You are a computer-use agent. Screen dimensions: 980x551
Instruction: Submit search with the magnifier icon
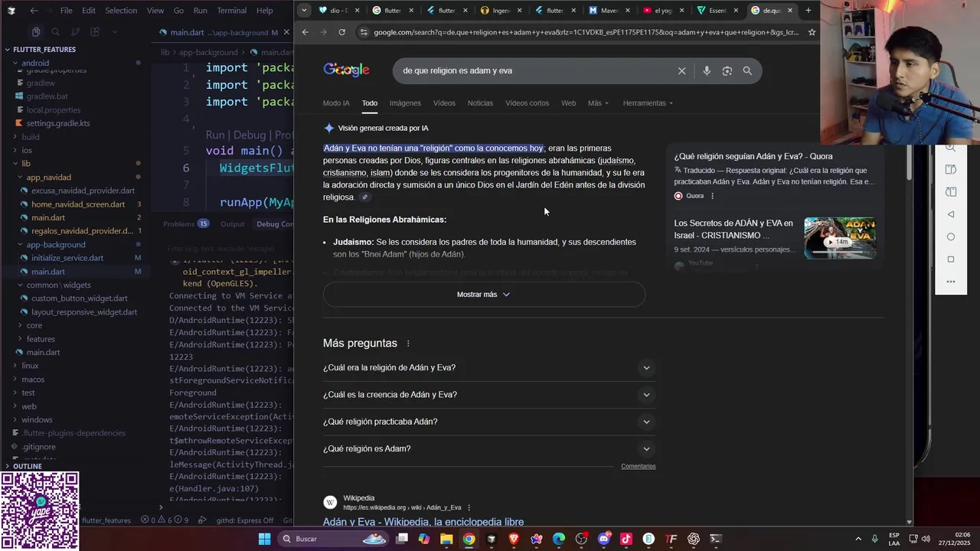[x=747, y=70]
